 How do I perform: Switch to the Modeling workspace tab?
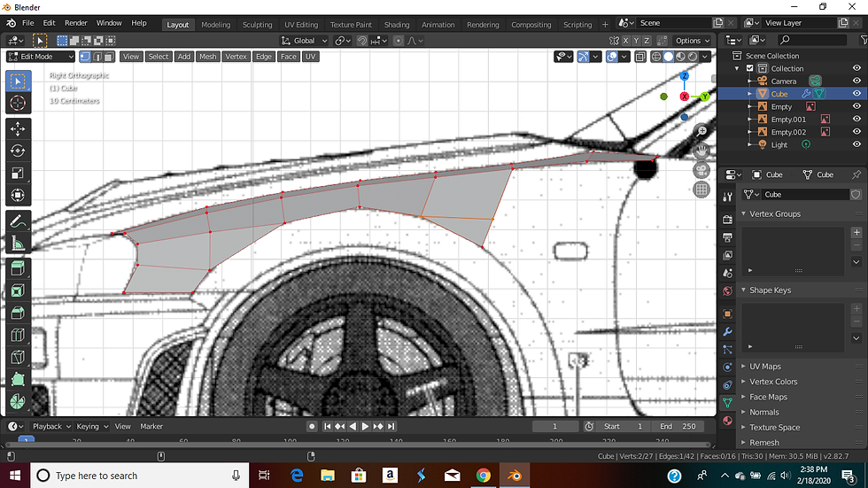215,24
